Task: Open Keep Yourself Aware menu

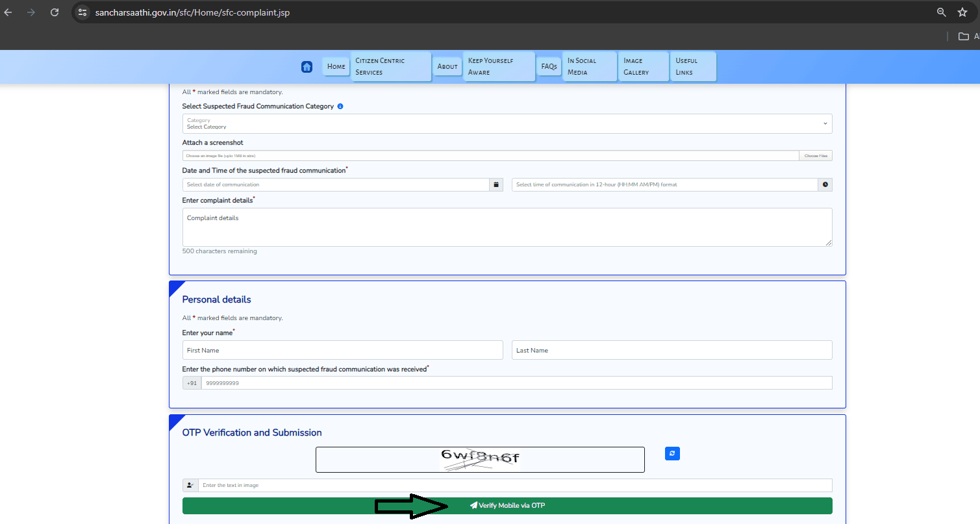Action: click(x=499, y=67)
